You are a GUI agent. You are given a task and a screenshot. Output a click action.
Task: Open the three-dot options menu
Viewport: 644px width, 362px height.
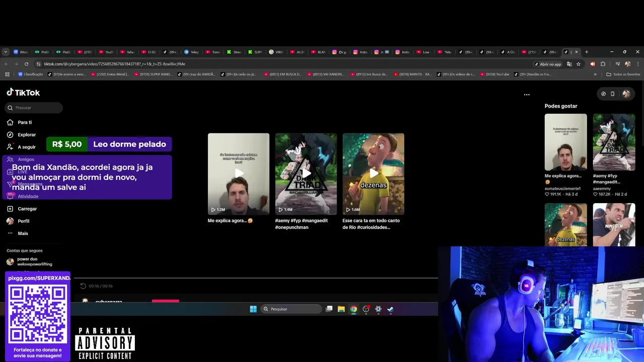pyautogui.click(x=527, y=95)
